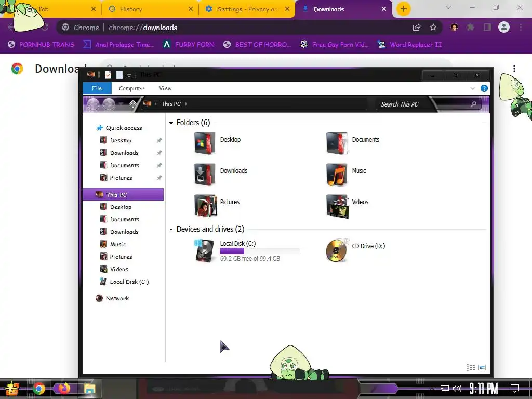532x399 pixels.
Task: Switch to the History tab in Chrome
Action: (x=149, y=9)
